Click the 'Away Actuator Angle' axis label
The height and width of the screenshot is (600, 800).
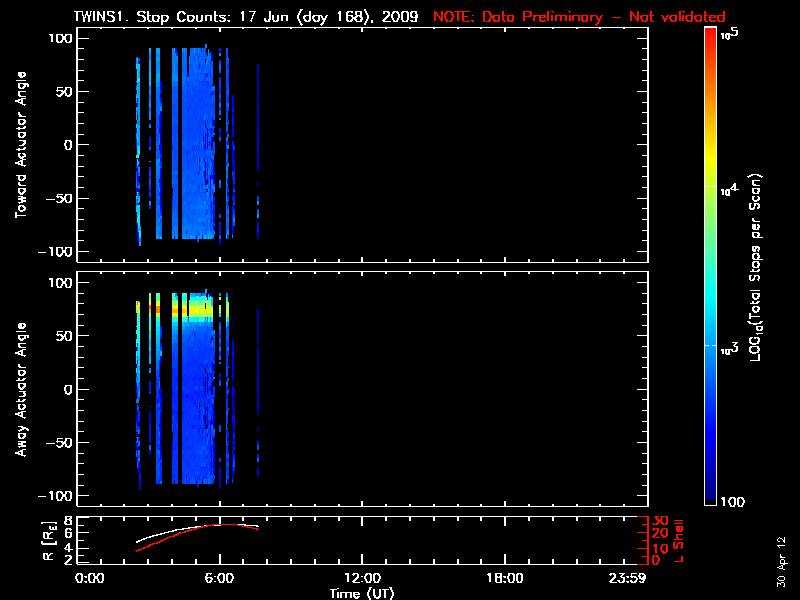(18, 390)
